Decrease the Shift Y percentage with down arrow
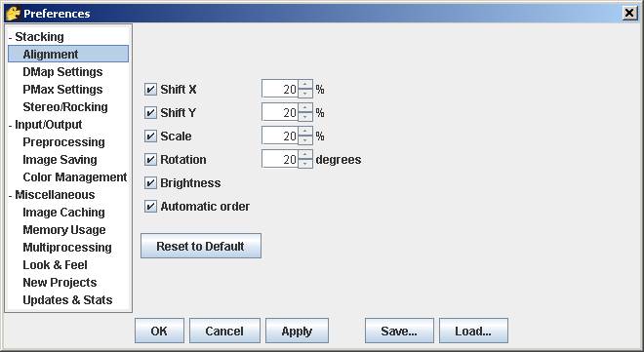The height and width of the screenshot is (352, 644). [x=305, y=117]
